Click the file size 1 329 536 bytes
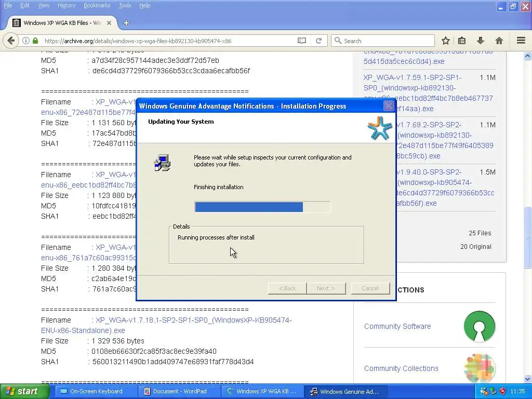 pyautogui.click(x=118, y=341)
